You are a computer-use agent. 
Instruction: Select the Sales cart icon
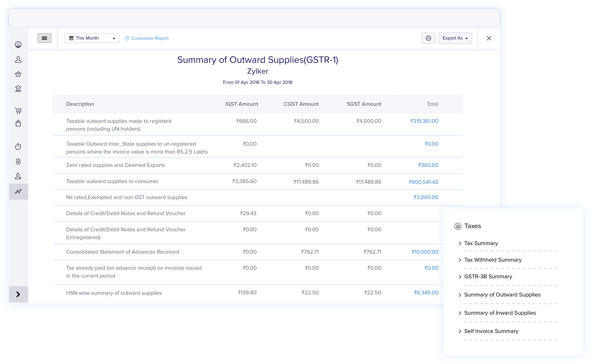pos(19,110)
